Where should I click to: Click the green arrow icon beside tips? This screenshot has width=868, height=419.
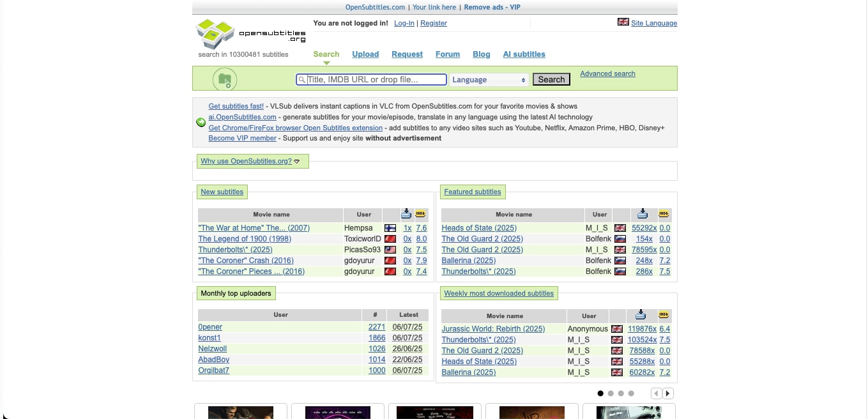pos(201,122)
